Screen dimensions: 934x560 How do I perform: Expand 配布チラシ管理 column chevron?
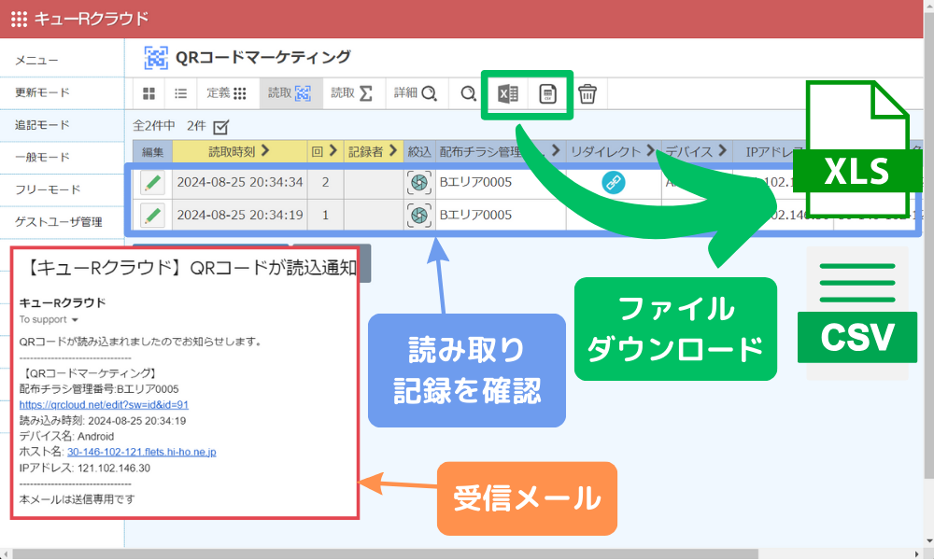pos(556,151)
